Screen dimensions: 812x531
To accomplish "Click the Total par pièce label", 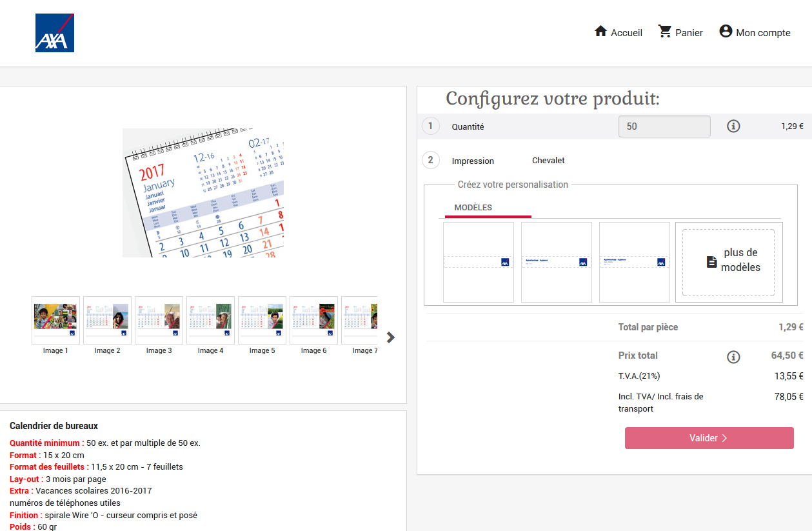I will click(648, 327).
